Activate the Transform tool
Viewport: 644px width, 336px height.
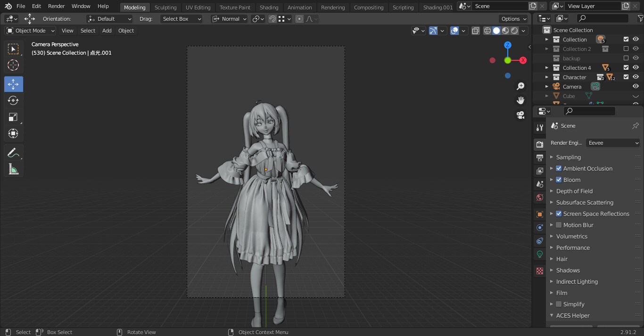point(13,133)
